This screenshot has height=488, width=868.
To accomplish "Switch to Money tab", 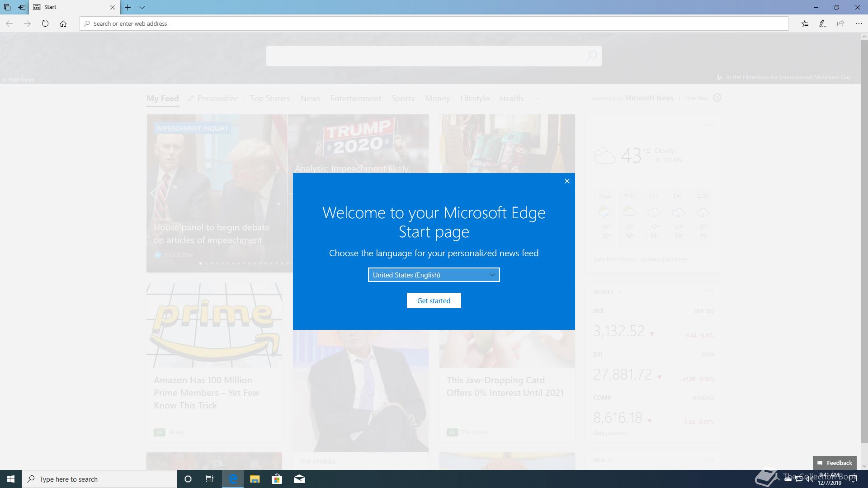I will coord(437,99).
